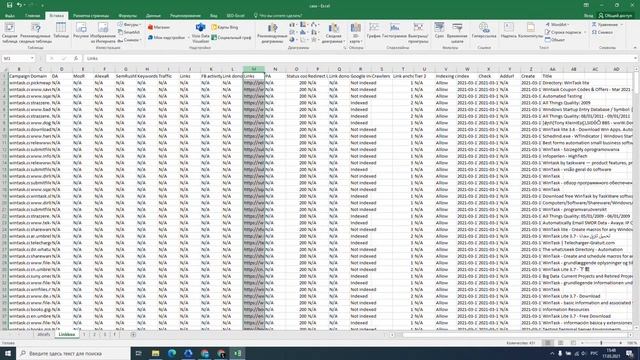Image resolution: width=640 pixels, height=360 pixels.
Task: Switch to Page Layout (Разметка страницы) tab
Action: (x=91, y=16)
